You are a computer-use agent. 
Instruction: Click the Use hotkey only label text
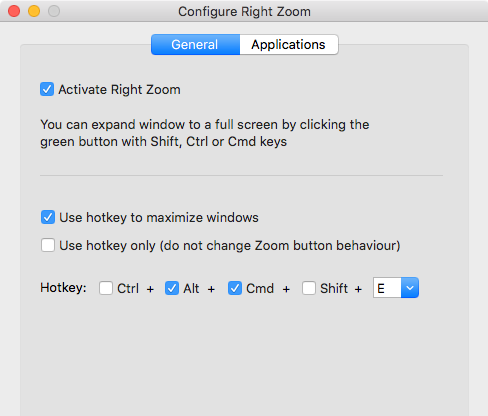click(230, 246)
